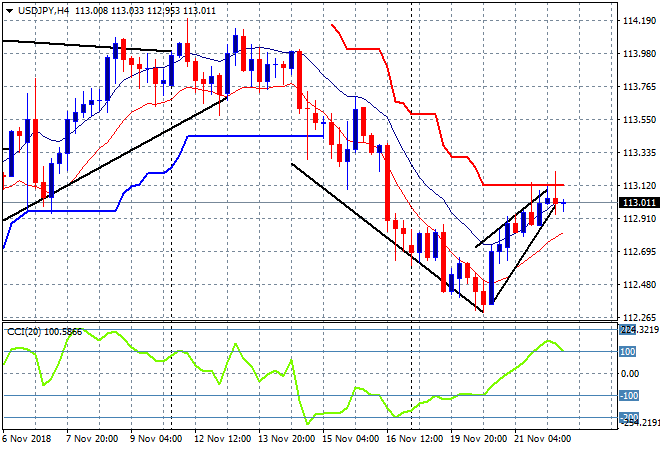
Task: Click the 112.695 price axis label
Action: click(x=639, y=252)
